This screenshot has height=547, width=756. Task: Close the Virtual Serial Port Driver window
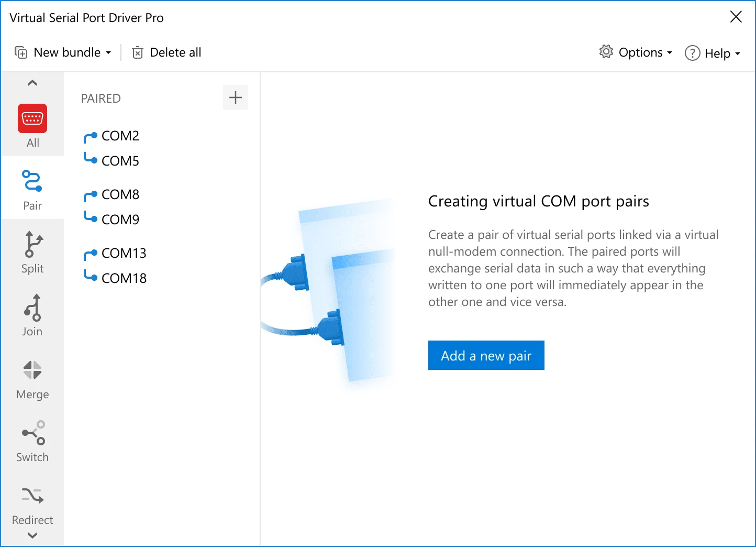(736, 17)
